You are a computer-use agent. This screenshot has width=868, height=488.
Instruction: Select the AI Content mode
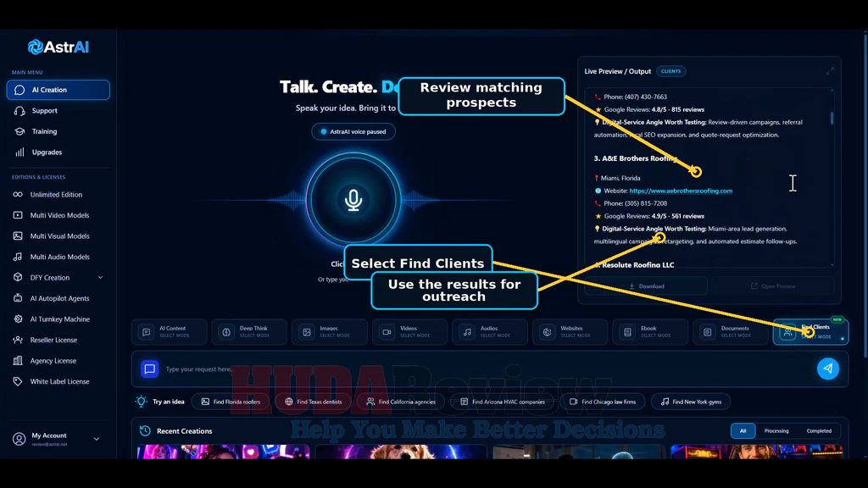(x=169, y=332)
